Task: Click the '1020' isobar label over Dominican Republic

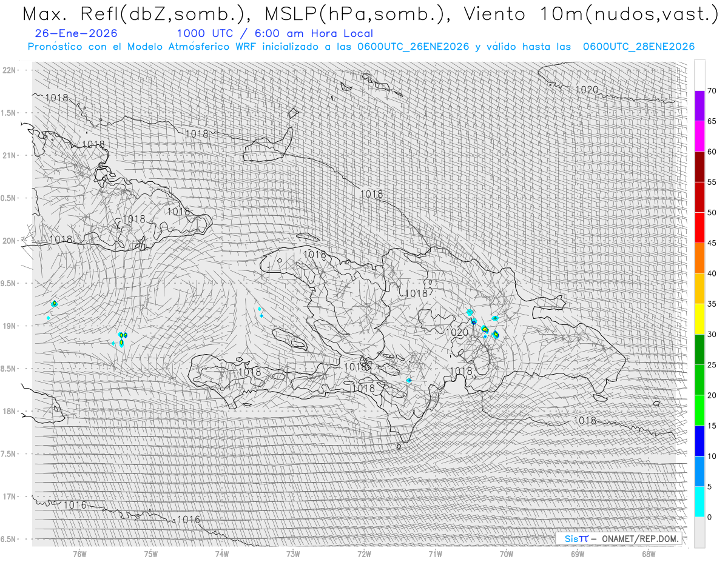Action: (457, 332)
